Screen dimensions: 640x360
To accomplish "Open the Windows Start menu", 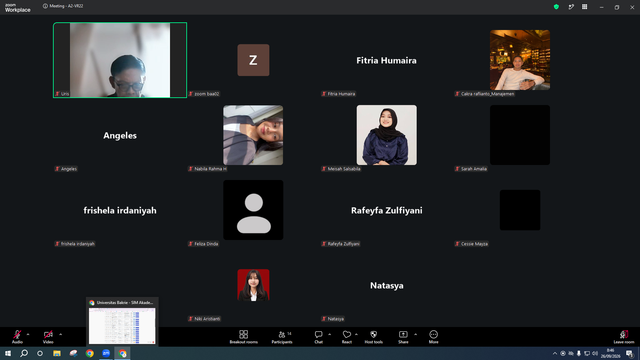I will [8, 353].
